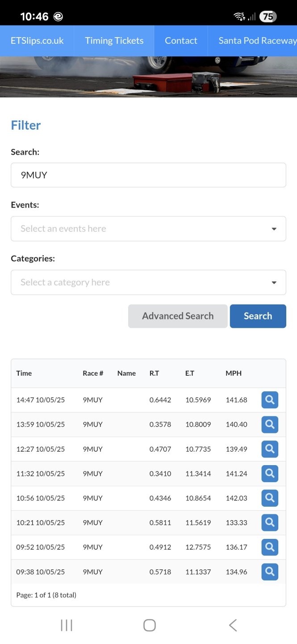
Task: Open details for the 14:47 run
Action: tap(270, 400)
